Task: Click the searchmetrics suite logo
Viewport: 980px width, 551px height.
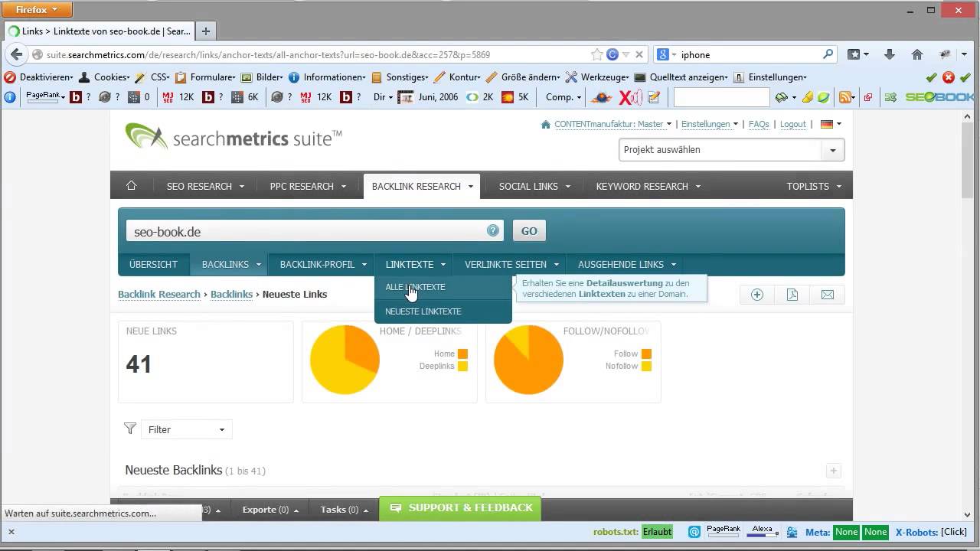Action: tap(233, 137)
